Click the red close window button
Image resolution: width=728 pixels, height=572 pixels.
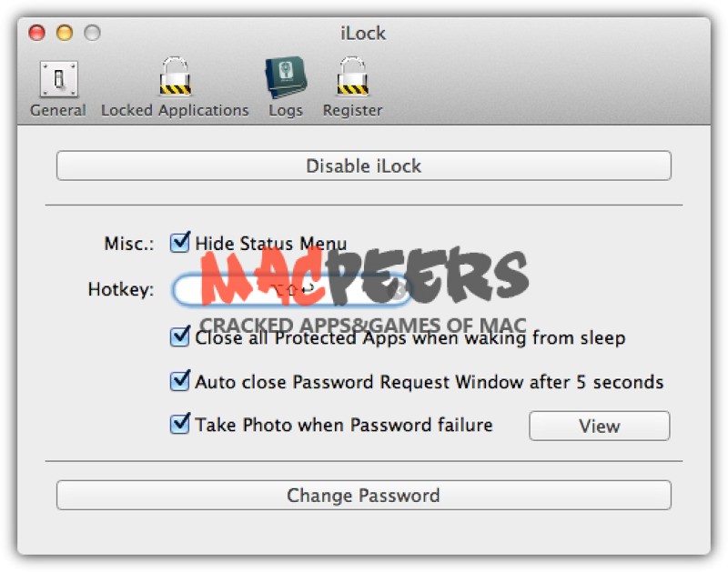click(36, 33)
